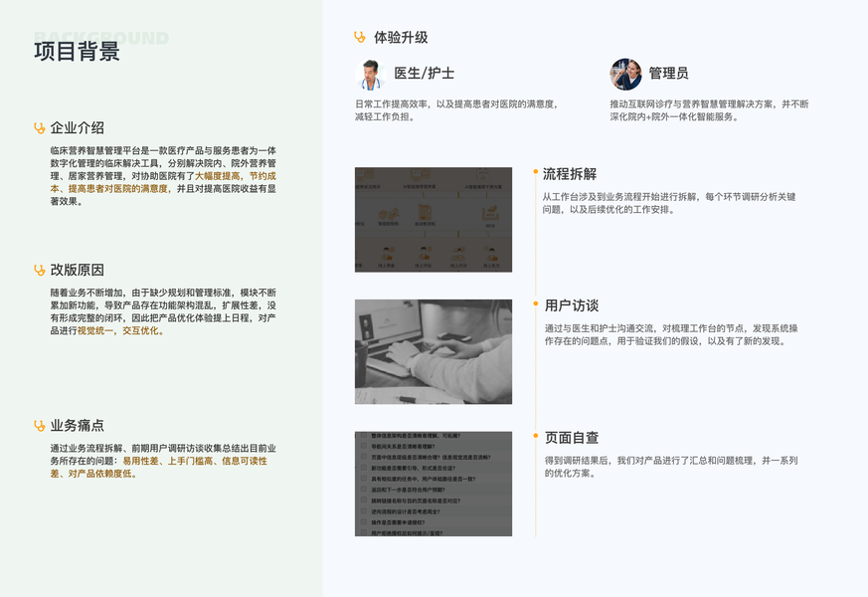Click highlighted text 视觉统一，交互优化
The height and width of the screenshot is (597, 868).
(120, 330)
